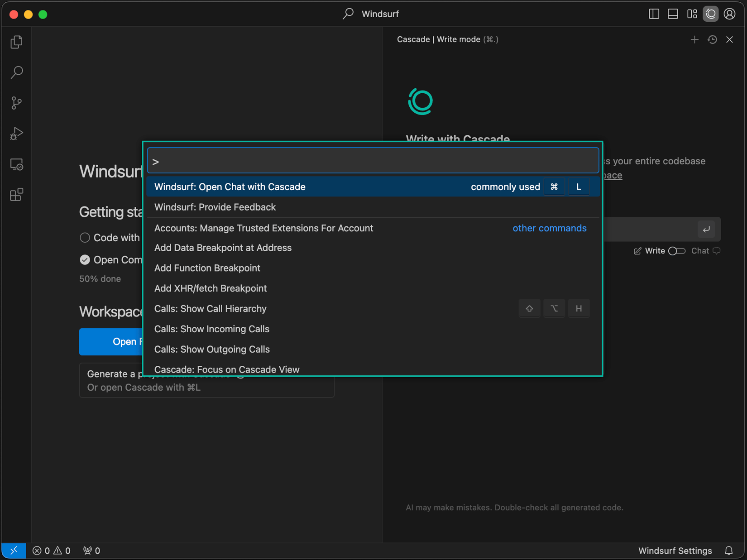747x560 pixels.
Task: Select Add Function Breakpoint command
Action: tap(373, 268)
